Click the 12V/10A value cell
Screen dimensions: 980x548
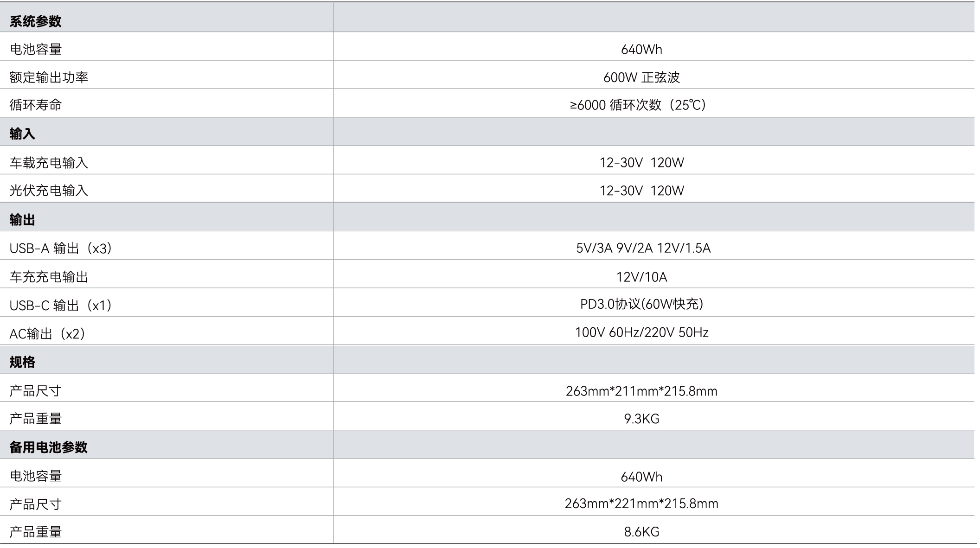[x=641, y=277]
